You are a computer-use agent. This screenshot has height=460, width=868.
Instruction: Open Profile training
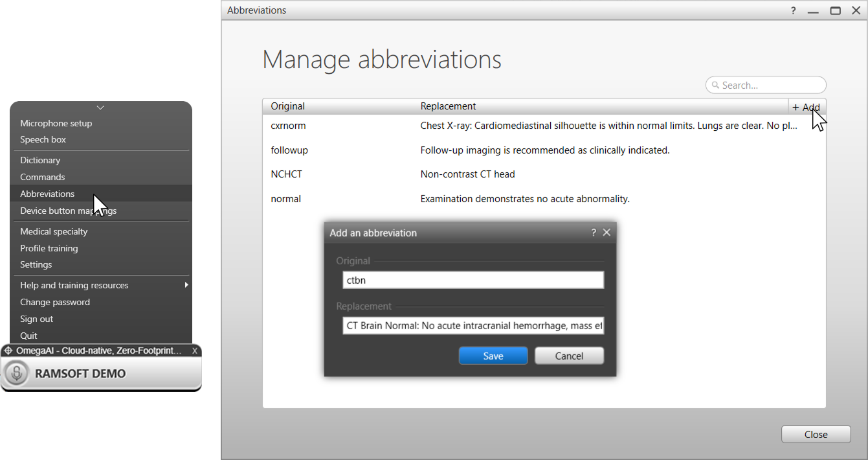click(49, 248)
